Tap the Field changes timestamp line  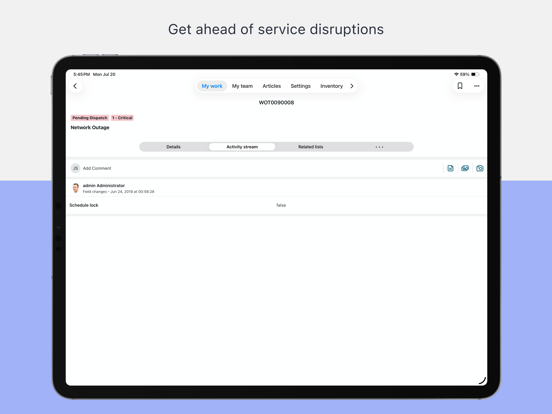pyautogui.click(x=118, y=192)
